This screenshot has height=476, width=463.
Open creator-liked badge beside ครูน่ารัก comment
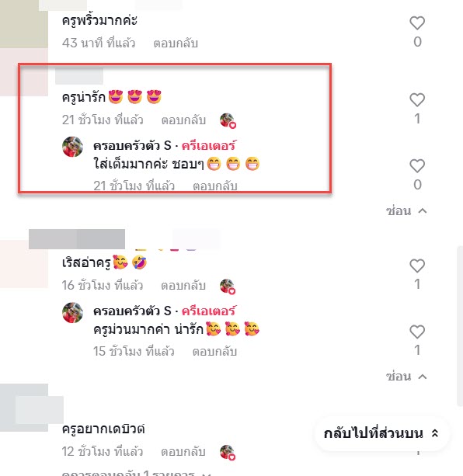pyautogui.click(x=228, y=120)
